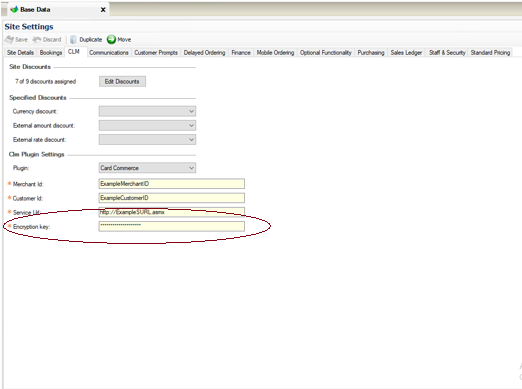Switch to the Finance tab
The width and height of the screenshot is (522, 389).
[x=241, y=53]
